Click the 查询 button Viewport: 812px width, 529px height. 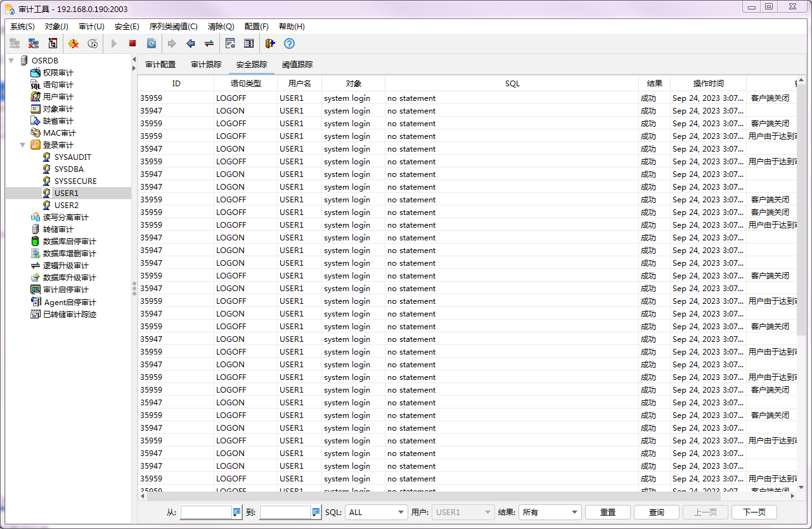656,512
